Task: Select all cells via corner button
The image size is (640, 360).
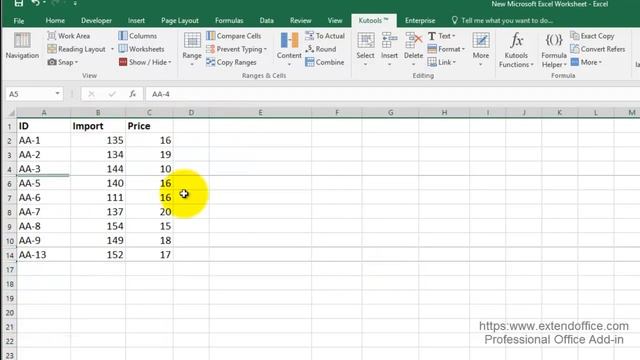Action: [x=10, y=113]
